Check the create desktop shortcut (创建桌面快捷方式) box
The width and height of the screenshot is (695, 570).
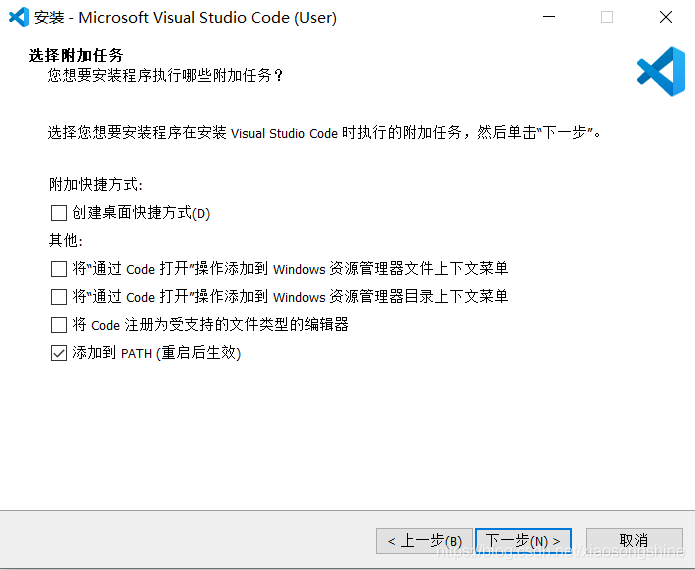pos(59,213)
